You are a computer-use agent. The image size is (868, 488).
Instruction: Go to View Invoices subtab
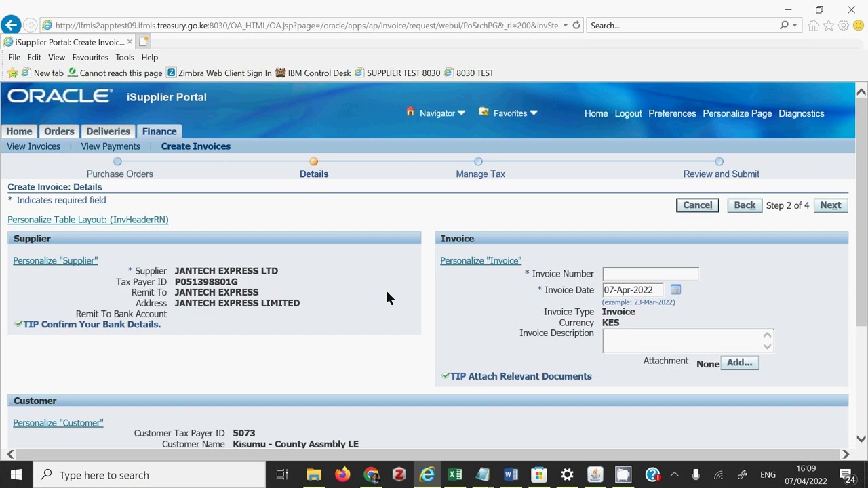[x=34, y=146]
